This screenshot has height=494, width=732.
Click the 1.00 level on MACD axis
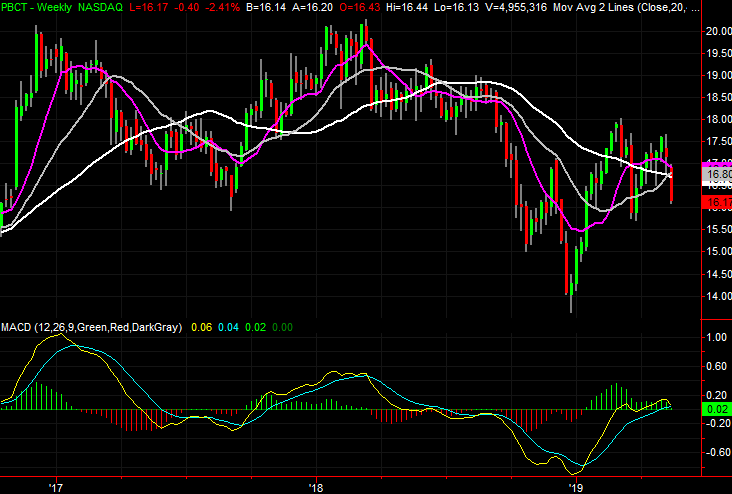(x=716, y=338)
